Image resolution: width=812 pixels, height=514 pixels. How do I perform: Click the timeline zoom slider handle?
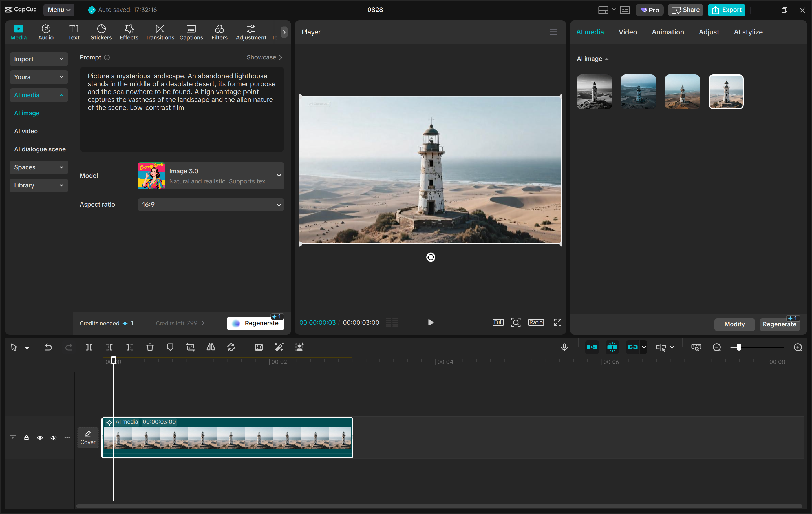tap(738, 347)
